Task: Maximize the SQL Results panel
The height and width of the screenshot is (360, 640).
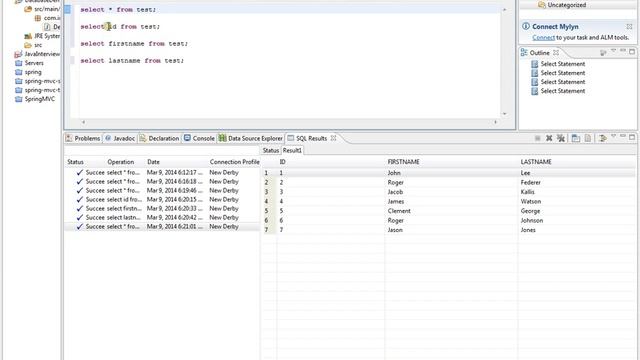Action: tap(632, 138)
